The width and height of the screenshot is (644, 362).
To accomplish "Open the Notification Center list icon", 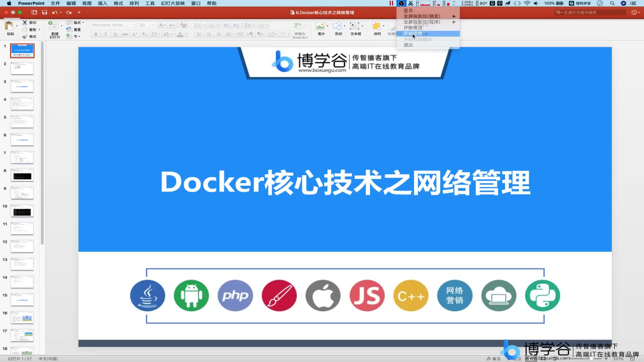I will [633, 3].
